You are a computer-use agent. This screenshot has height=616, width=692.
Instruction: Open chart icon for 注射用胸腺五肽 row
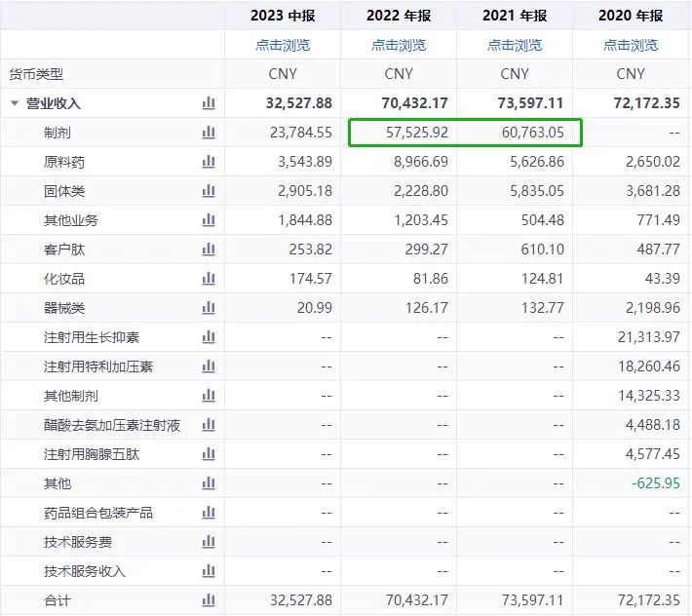pyautogui.click(x=209, y=454)
